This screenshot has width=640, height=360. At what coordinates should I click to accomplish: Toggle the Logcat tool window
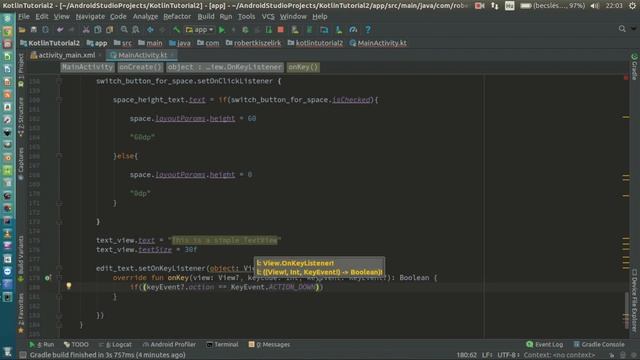pos(116,345)
